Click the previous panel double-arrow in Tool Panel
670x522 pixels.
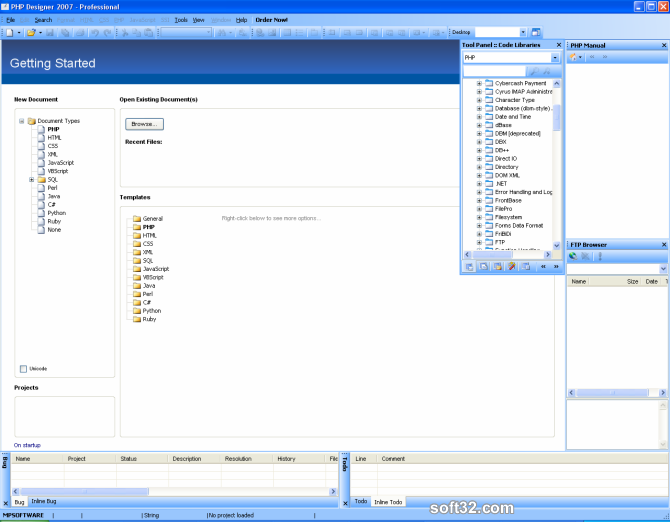click(543, 266)
